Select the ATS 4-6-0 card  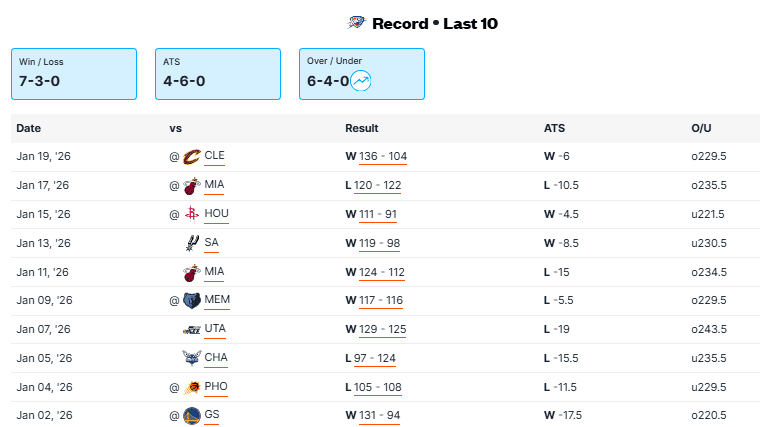(217, 73)
